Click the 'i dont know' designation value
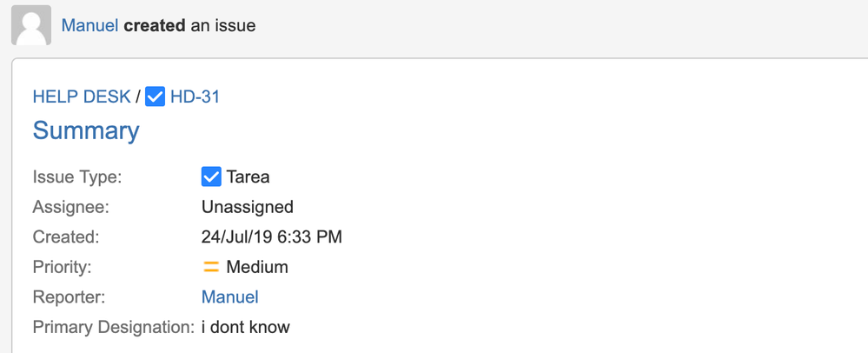 click(x=245, y=327)
